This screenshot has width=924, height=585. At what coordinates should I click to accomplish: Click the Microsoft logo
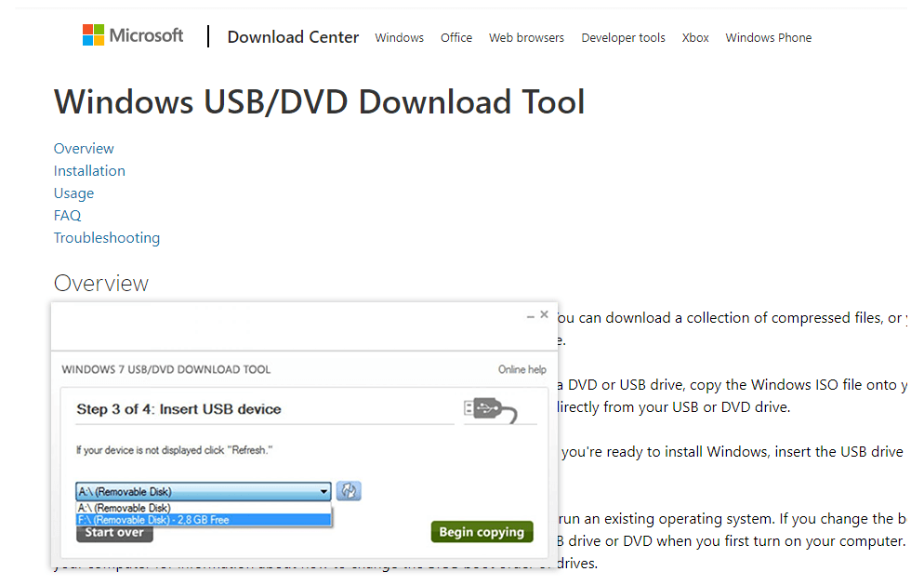pos(133,36)
